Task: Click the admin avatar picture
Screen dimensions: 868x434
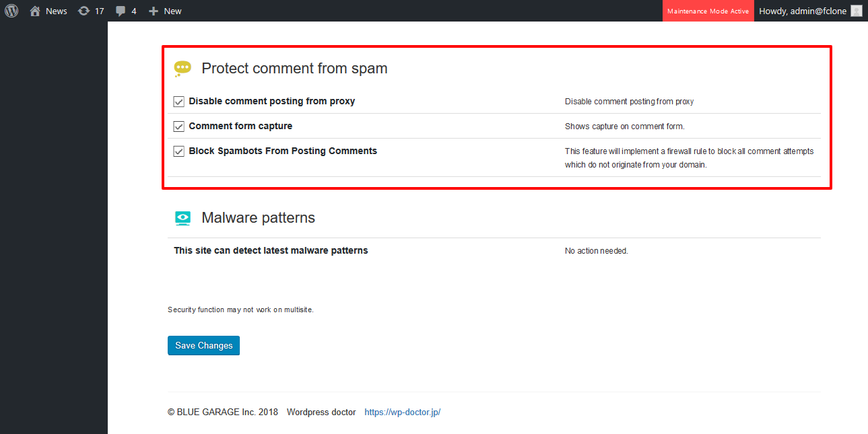Action: [x=856, y=11]
